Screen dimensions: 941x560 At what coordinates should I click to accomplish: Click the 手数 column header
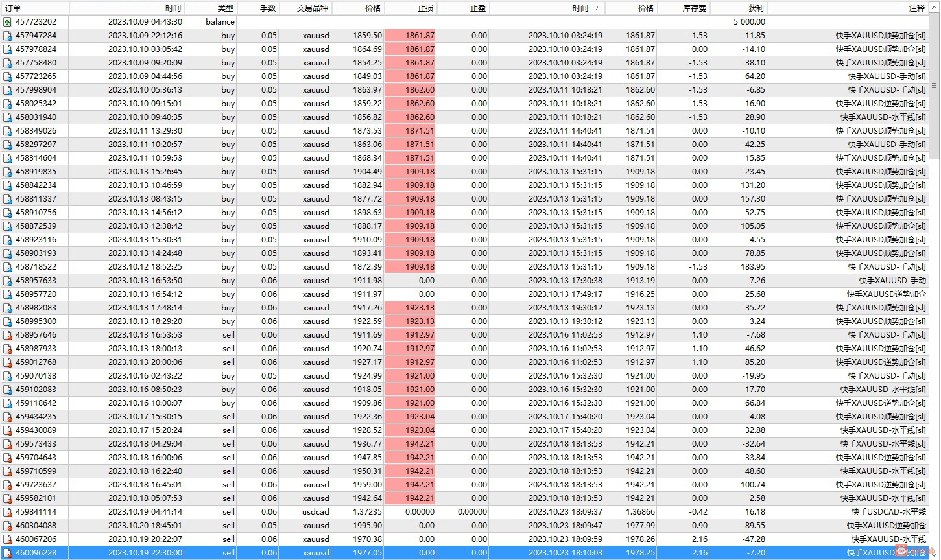[x=258, y=8]
